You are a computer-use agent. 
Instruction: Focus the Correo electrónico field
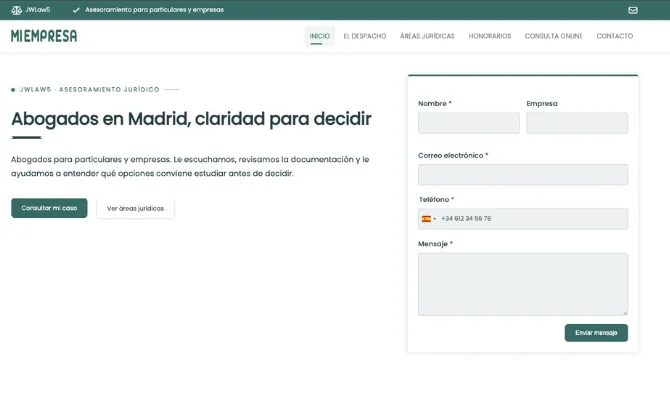click(523, 175)
